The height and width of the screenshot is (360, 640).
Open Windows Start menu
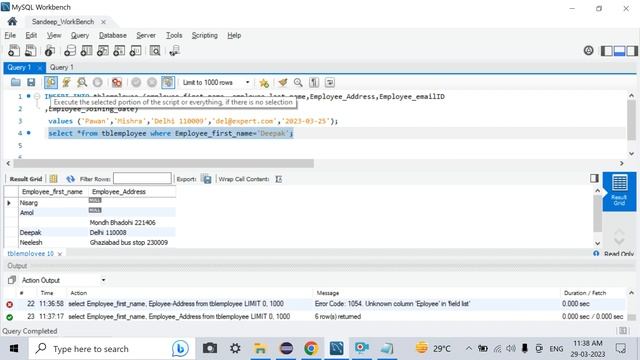click(14, 349)
